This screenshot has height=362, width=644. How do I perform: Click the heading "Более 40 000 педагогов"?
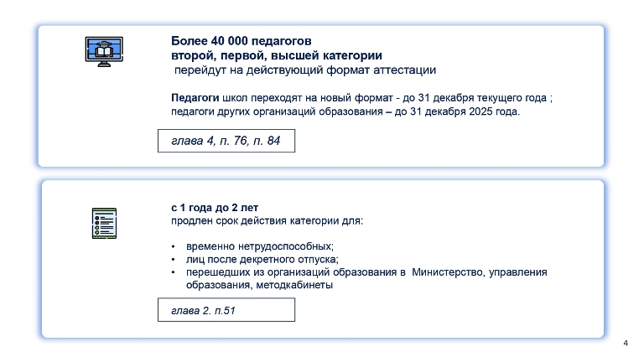coord(241,40)
